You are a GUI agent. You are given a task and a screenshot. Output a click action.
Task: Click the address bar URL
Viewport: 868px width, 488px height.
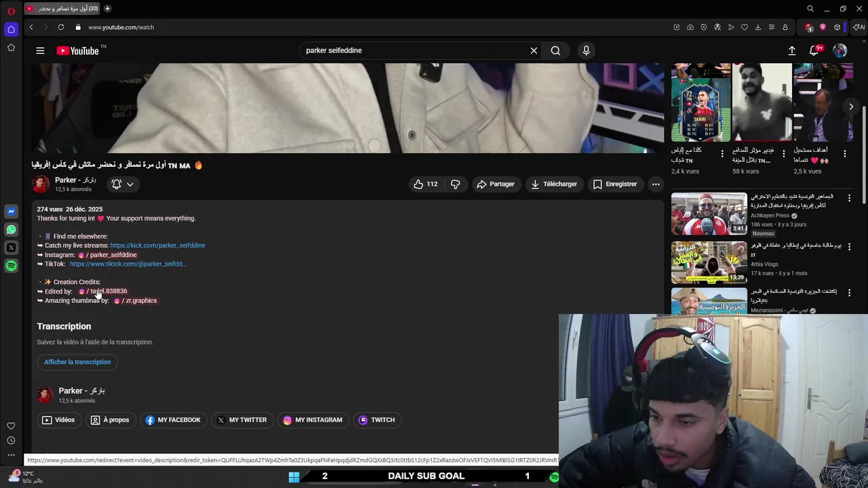[121, 27]
